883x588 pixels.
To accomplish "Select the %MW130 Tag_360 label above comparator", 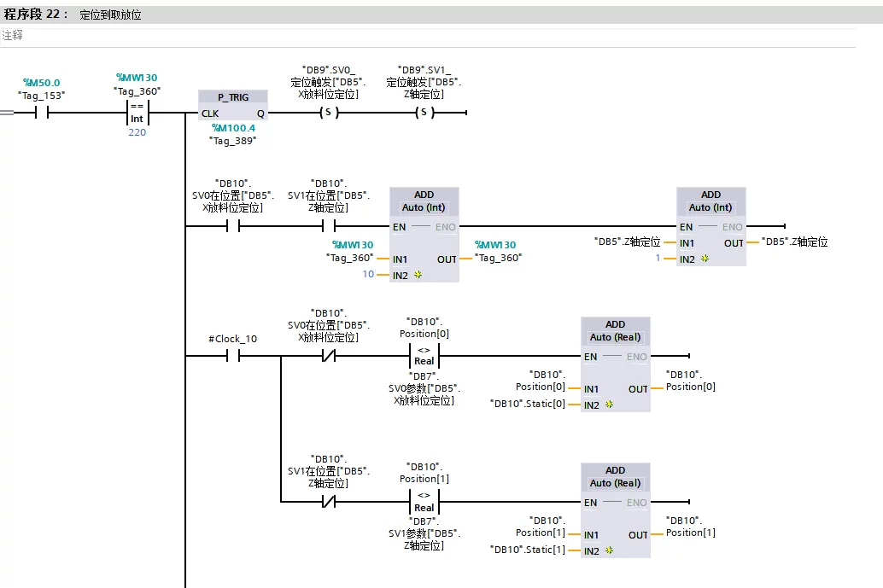I will point(137,84).
